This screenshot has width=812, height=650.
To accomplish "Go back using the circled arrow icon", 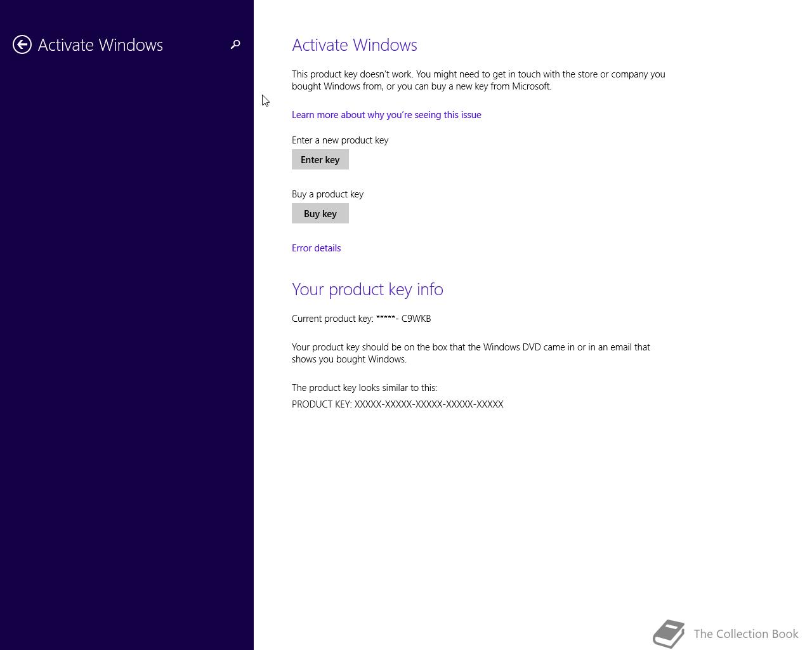I will click(x=22, y=44).
